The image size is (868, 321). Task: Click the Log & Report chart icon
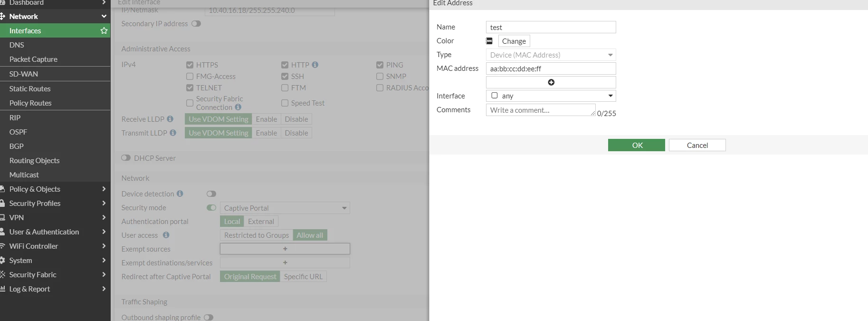click(x=2, y=289)
